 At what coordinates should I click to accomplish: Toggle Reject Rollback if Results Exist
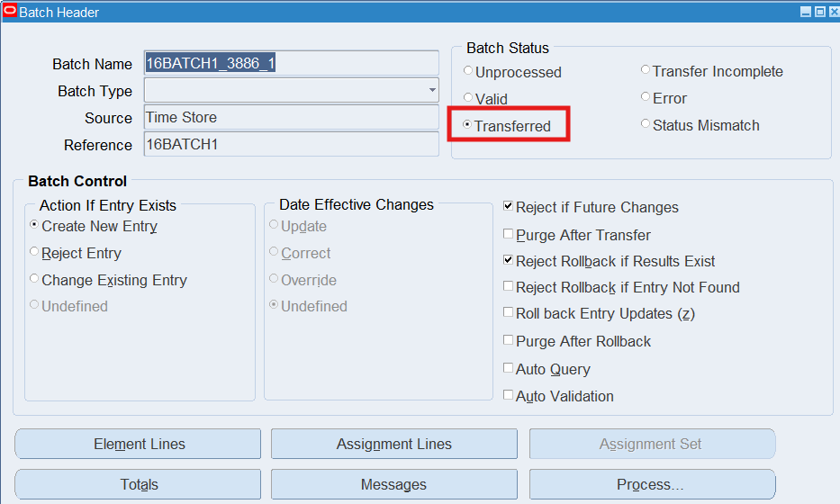pyautogui.click(x=508, y=261)
